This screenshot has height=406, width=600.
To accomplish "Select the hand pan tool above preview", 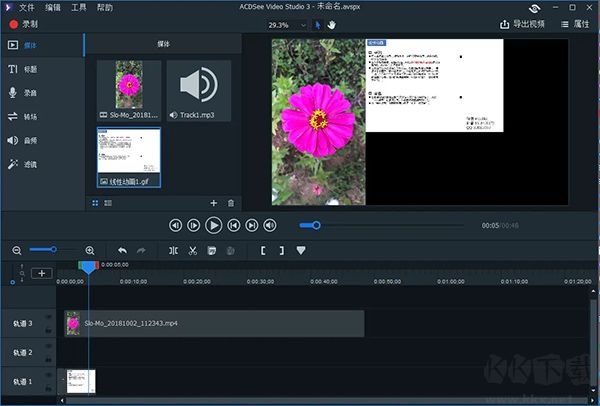I will pos(332,23).
